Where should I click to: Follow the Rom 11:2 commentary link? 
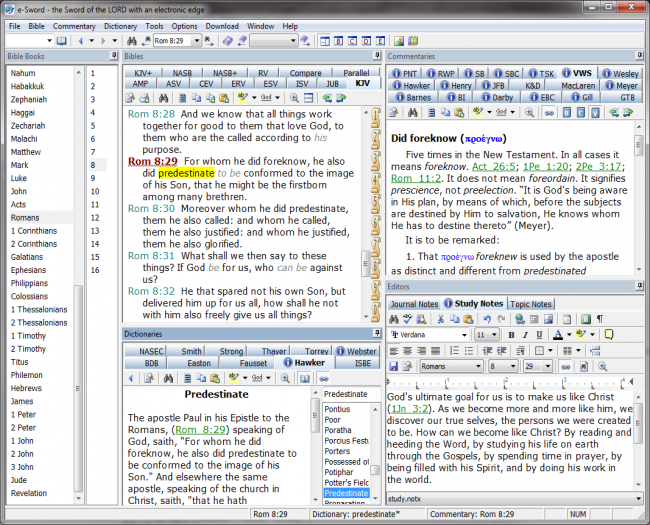pos(416,178)
